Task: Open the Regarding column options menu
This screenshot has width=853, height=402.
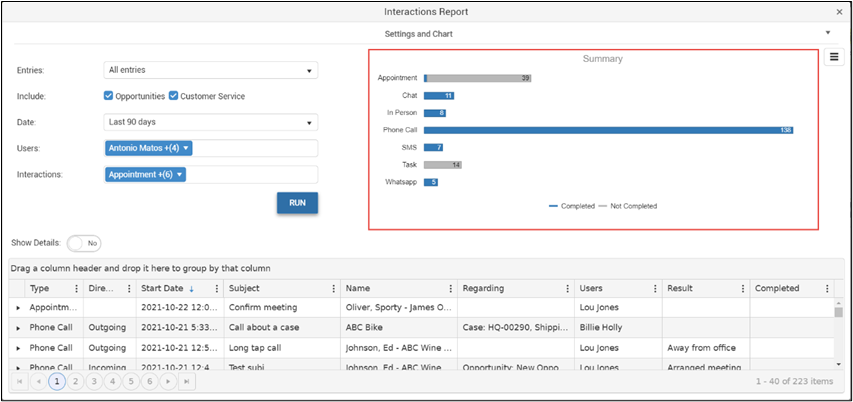Action: [567, 288]
